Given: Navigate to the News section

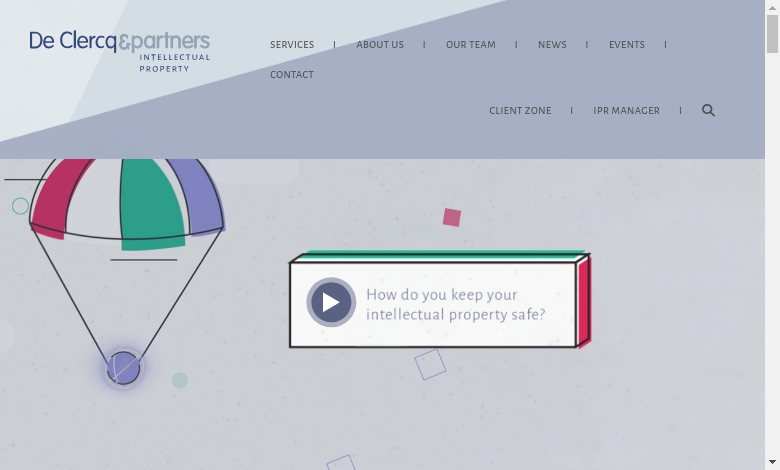Looking at the screenshot, I should click(x=552, y=45).
